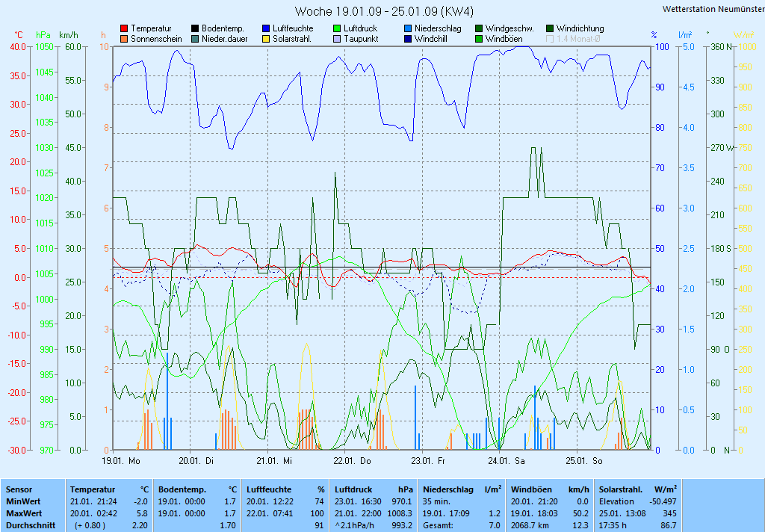The width and height of the screenshot is (765, 532).
Task: Click the average temperature value '2.20'
Action: (140, 526)
